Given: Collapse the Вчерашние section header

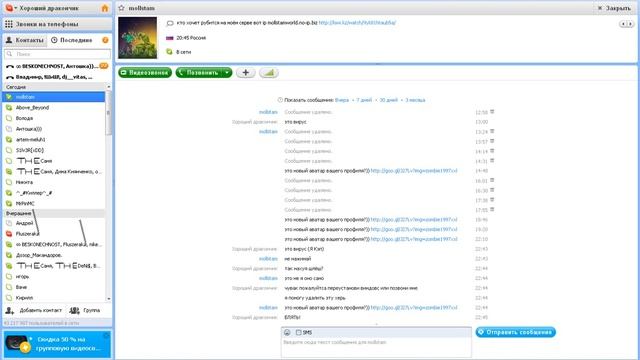Looking at the screenshot, I should click(54, 213).
